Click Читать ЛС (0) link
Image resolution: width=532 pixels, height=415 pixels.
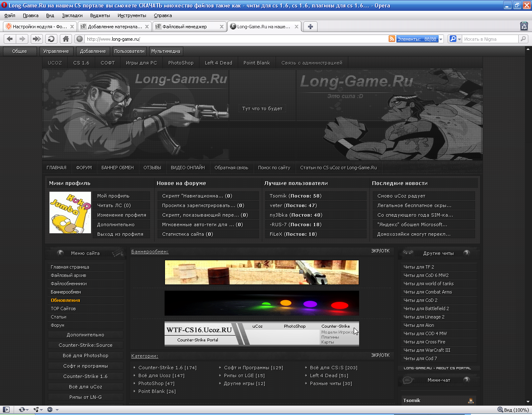[x=114, y=205]
